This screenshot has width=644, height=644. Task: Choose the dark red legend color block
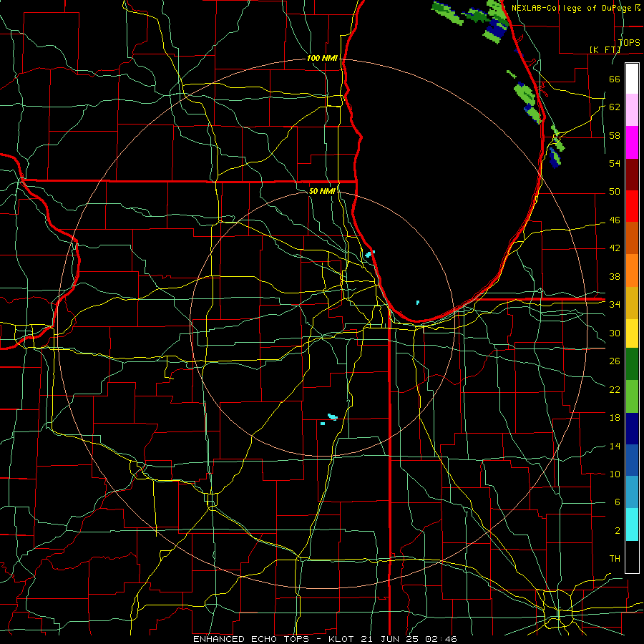[632, 175]
